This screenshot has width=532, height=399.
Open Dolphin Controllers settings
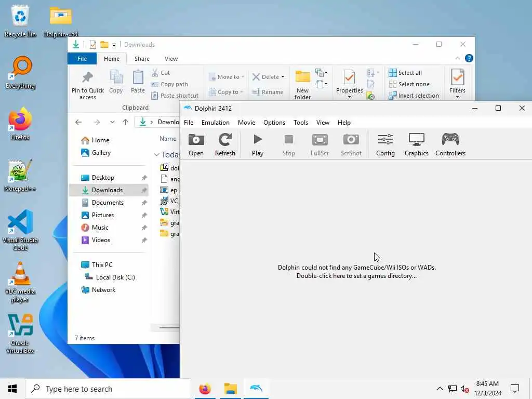point(450,145)
